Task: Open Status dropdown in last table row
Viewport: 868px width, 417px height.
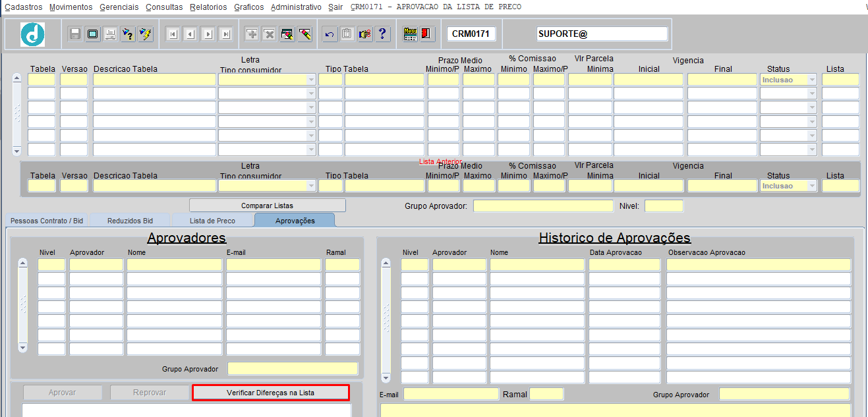Action: coord(812,150)
